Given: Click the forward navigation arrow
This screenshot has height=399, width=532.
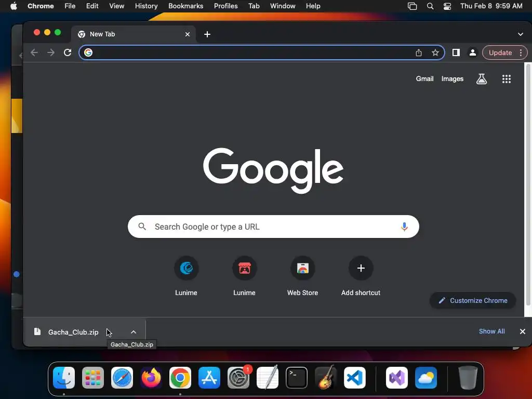Looking at the screenshot, I should click(51, 52).
